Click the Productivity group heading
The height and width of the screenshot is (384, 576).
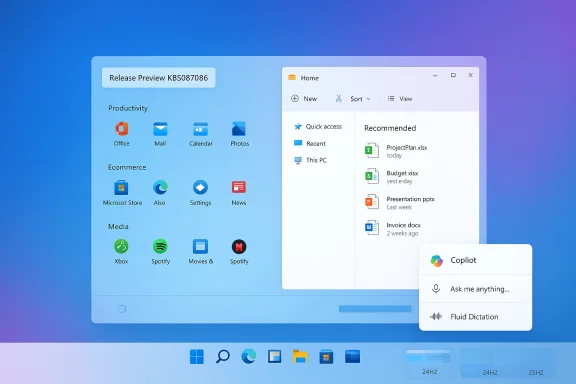tap(128, 108)
